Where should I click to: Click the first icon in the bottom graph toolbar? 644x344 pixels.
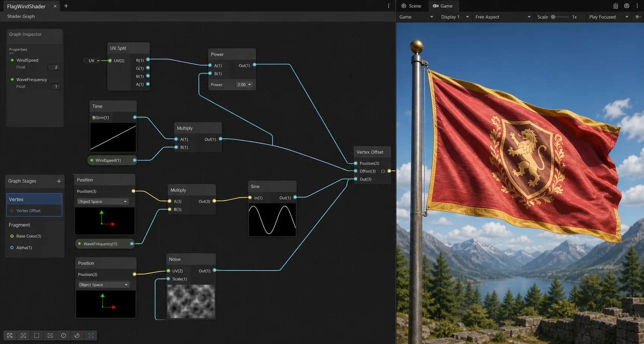(x=10, y=335)
